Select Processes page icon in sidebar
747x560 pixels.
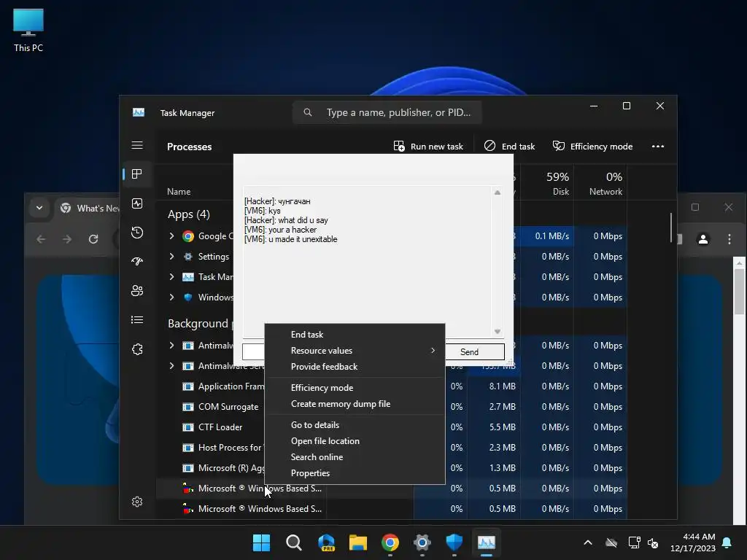(x=137, y=174)
